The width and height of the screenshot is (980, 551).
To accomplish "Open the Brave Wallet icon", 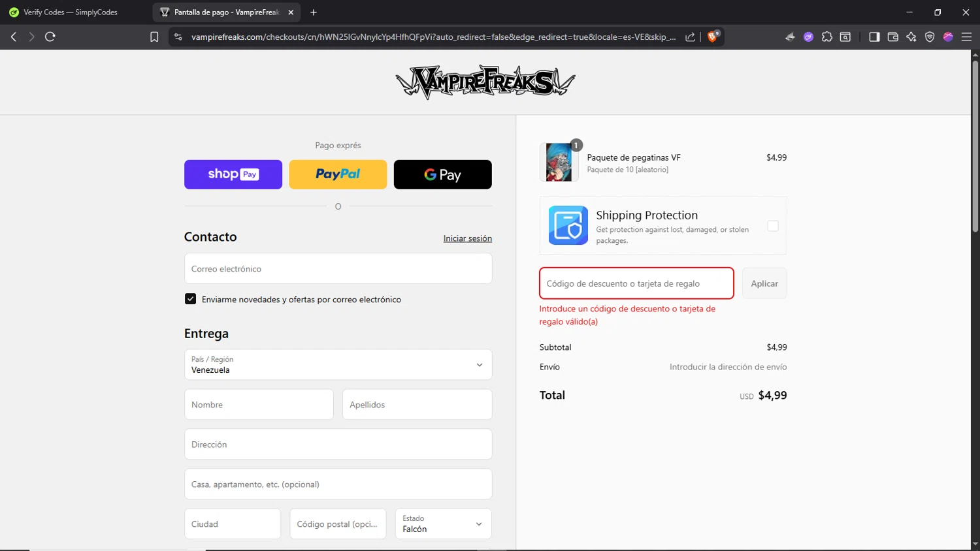I will click(x=893, y=37).
